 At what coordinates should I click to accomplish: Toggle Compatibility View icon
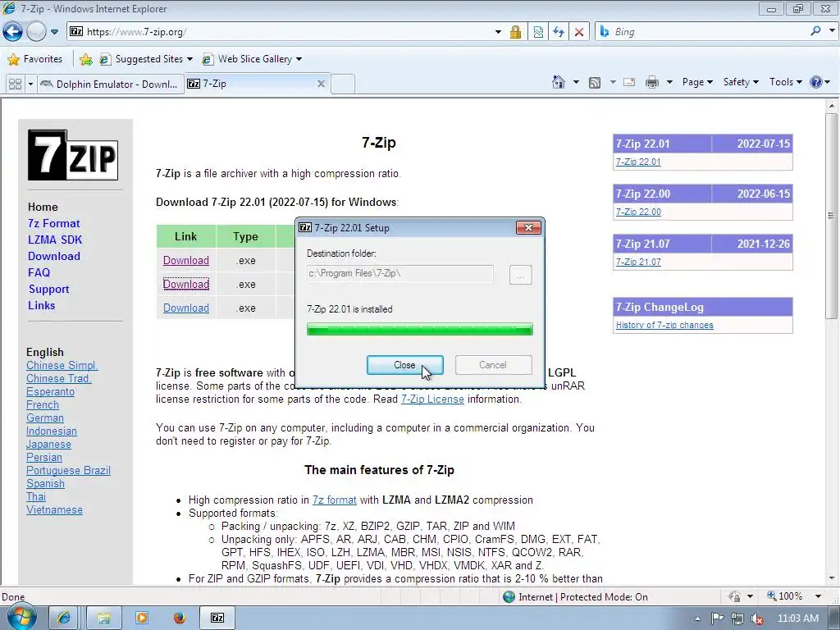pos(538,32)
